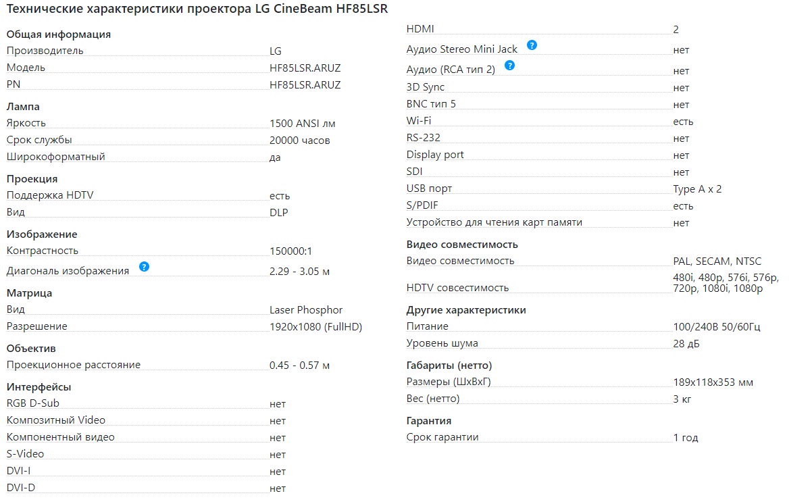Image resolution: width=812 pixels, height=504 pixels.
Task: Click the Видео совместимость value PAL, SECAM, NTSC
Action: pos(717,261)
